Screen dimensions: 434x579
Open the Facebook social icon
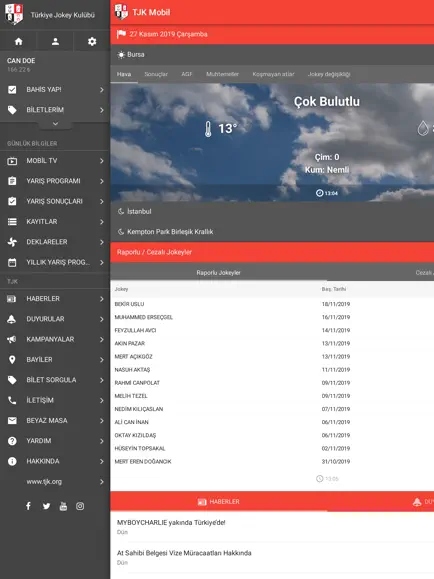tap(28, 506)
